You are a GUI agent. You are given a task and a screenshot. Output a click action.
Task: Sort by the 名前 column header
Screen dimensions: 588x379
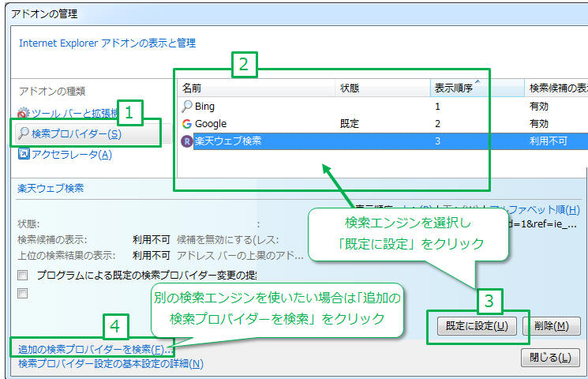click(x=257, y=88)
